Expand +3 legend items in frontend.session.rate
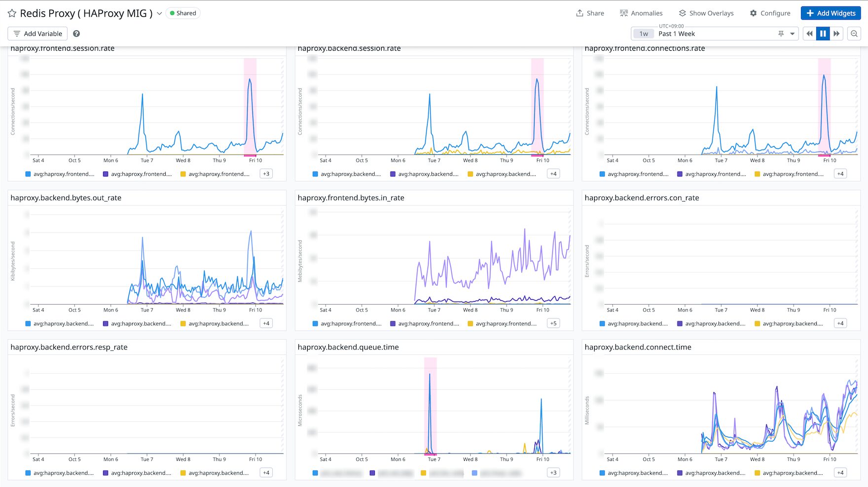 266,174
